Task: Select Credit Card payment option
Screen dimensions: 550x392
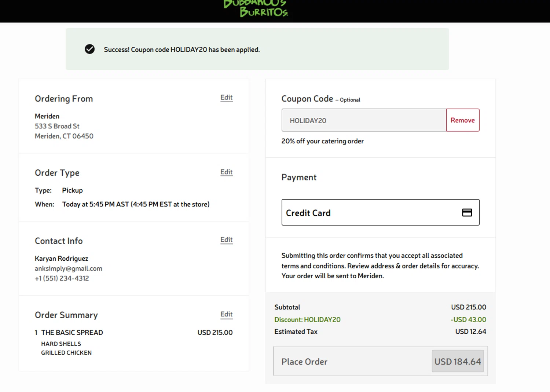Action: coord(380,212)
